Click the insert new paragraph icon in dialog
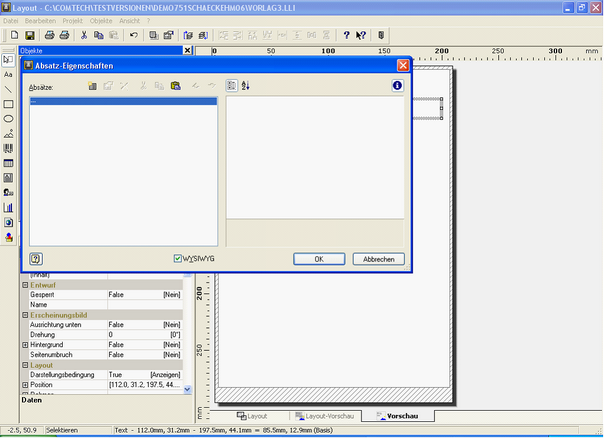The height and width of the screenshot is (438, 604). click(x=92, y=86)
